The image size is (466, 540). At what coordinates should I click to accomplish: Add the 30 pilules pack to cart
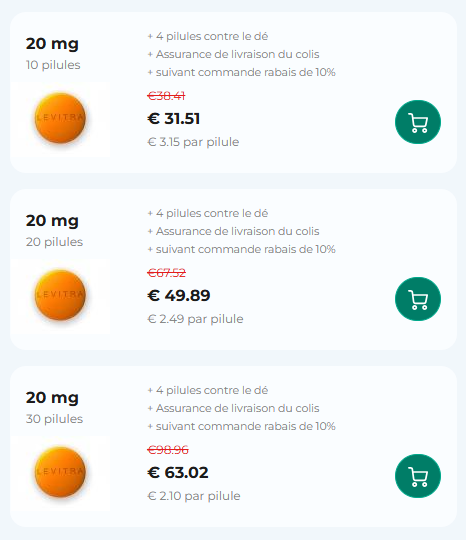[418, 476]
